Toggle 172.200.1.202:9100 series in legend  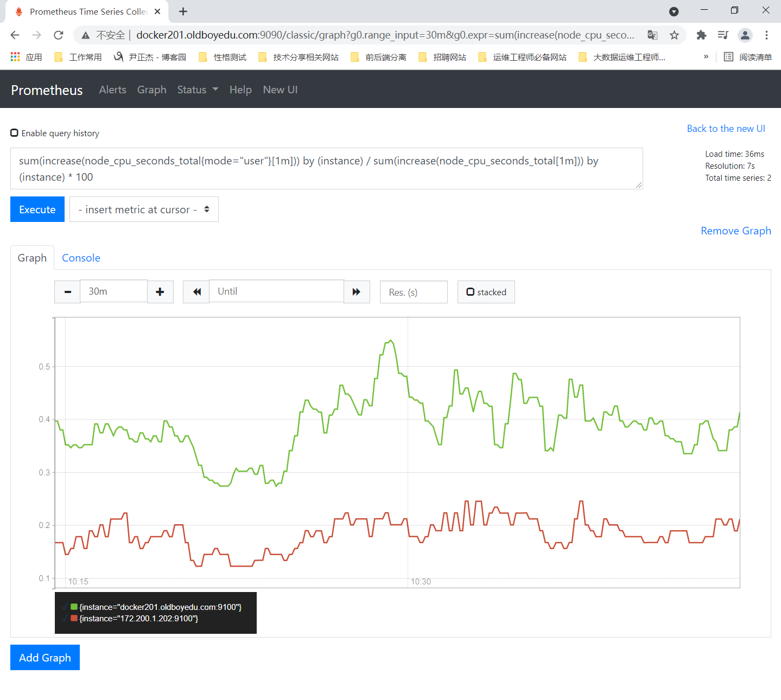[x=138, y=619]
